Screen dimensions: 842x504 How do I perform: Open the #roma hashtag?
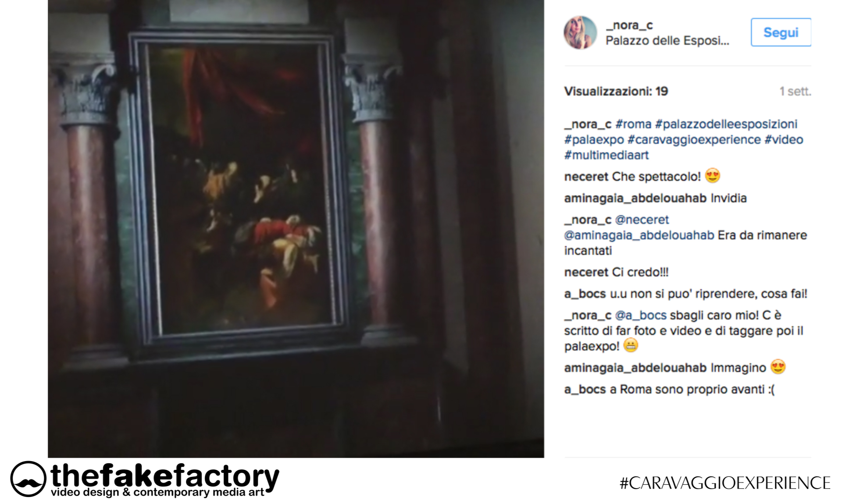tap(633, 124)
